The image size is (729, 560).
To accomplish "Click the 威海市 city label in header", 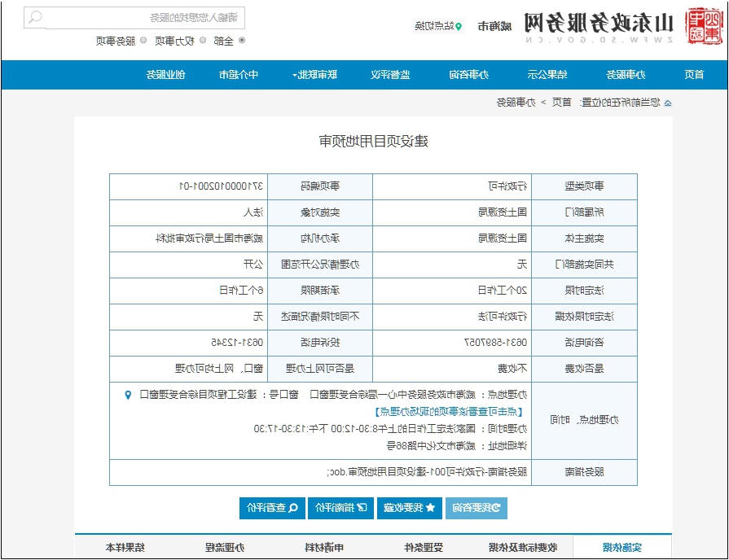I will [x=494, y=27].
